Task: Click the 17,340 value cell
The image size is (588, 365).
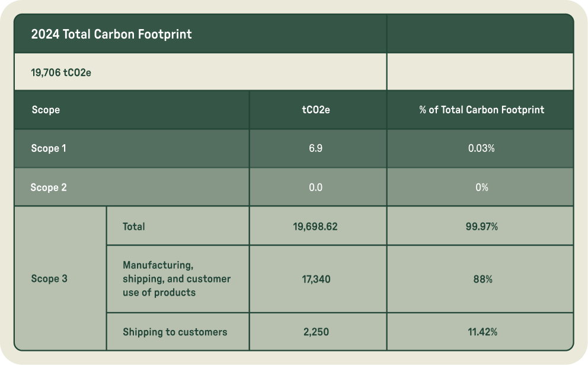Action: pos(316,279)
